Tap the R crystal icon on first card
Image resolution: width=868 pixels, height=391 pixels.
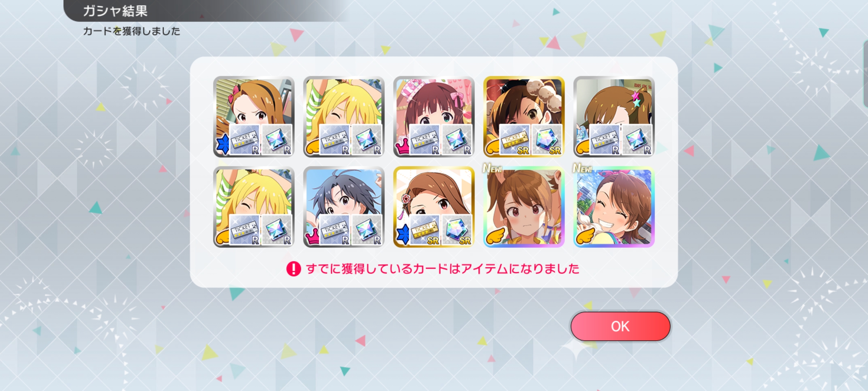point(276,140)
